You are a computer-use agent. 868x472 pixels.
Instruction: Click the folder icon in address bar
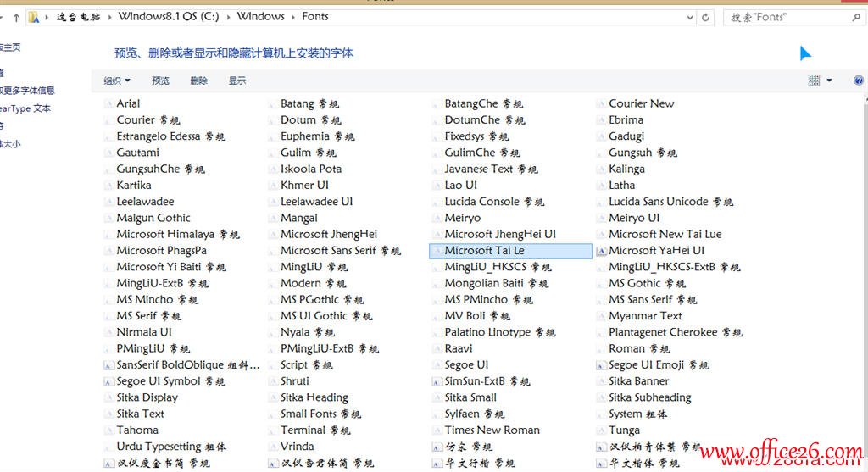pyautogui.click(x=33, y=17)
